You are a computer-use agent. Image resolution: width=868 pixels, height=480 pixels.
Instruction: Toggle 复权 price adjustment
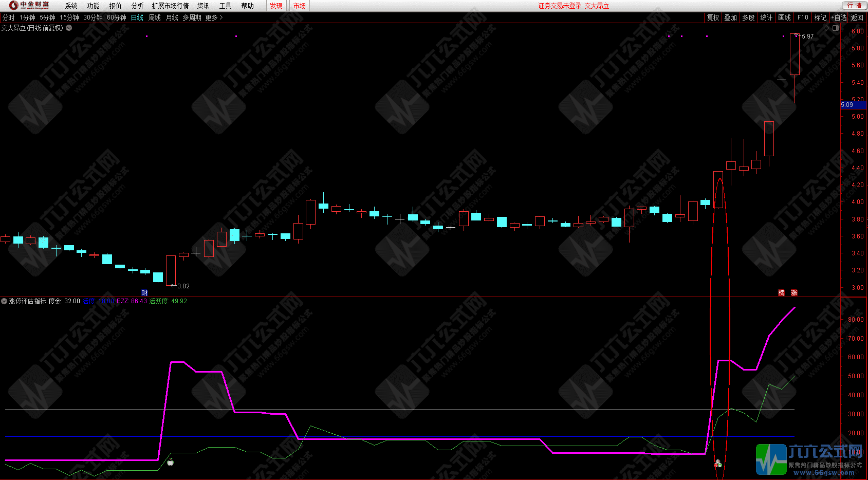[x=713, y=17]
